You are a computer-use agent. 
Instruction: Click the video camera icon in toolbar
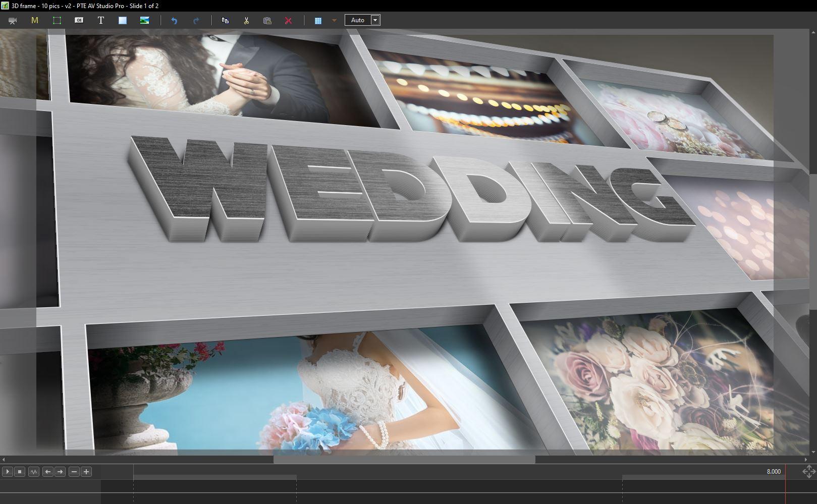(13, 21)
